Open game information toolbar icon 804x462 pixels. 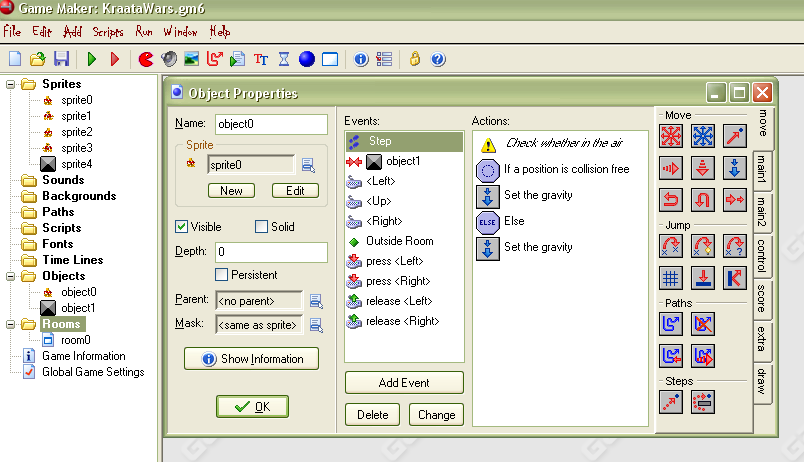tap(361, 59)
